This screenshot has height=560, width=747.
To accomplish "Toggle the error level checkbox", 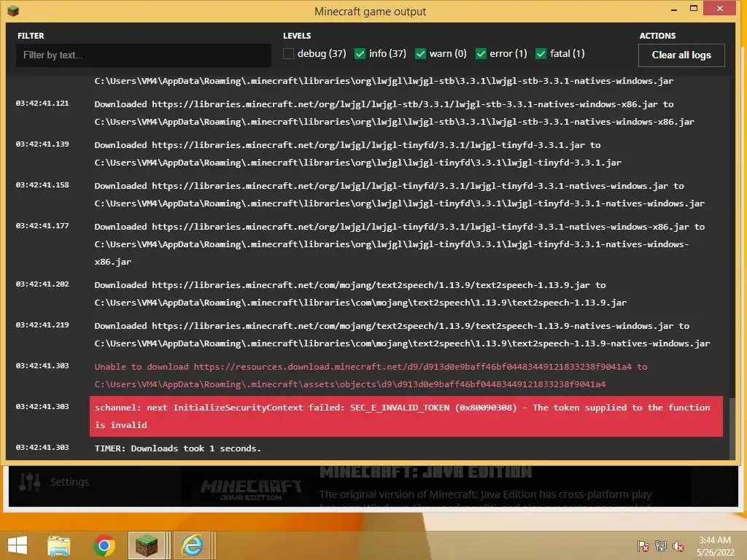I will pos(481,54).
